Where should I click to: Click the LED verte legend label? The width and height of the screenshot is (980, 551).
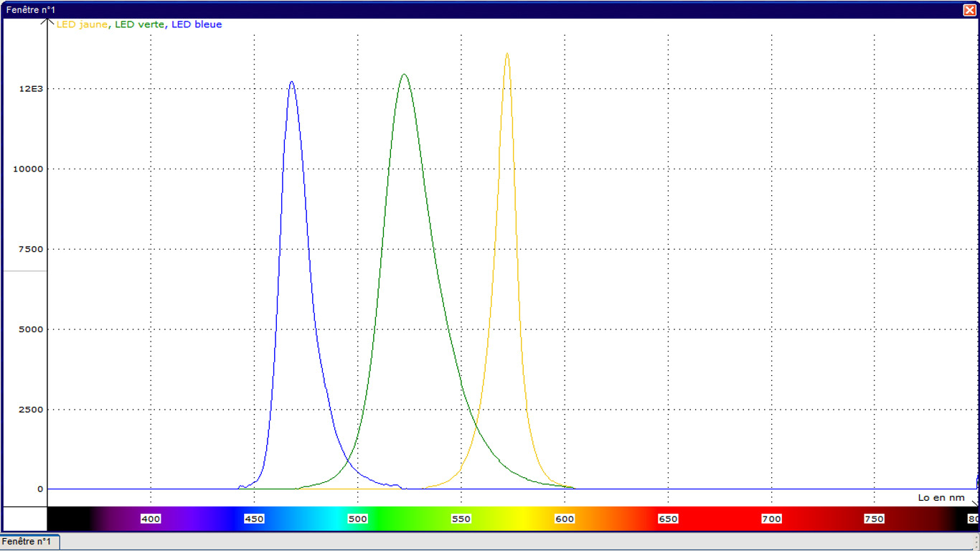point(140,24)
